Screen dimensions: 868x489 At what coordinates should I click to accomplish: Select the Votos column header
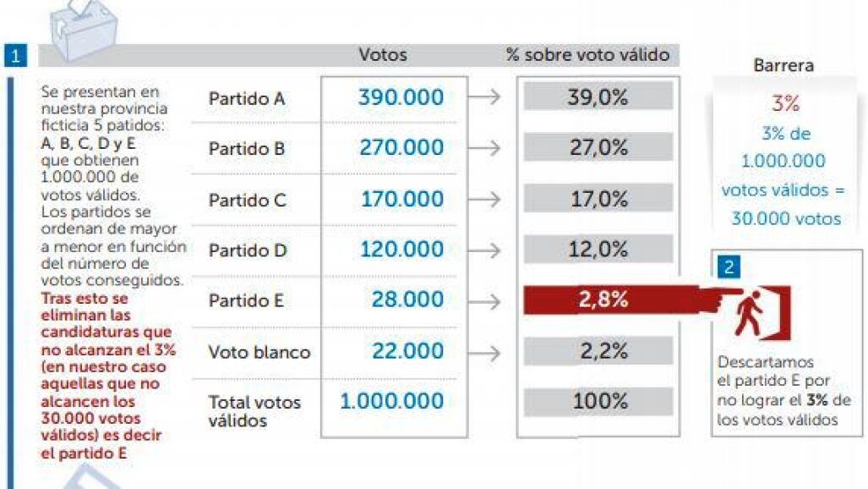[383, 56]
